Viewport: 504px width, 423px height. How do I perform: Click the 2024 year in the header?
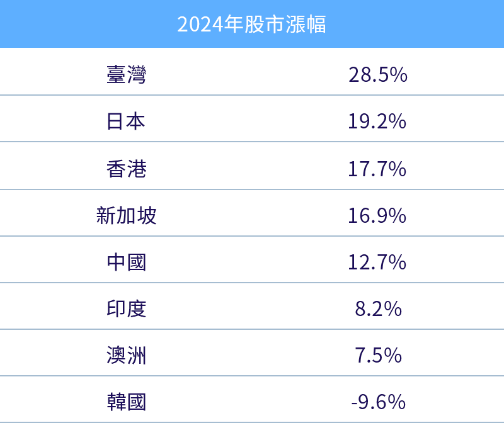click(200, 25)
